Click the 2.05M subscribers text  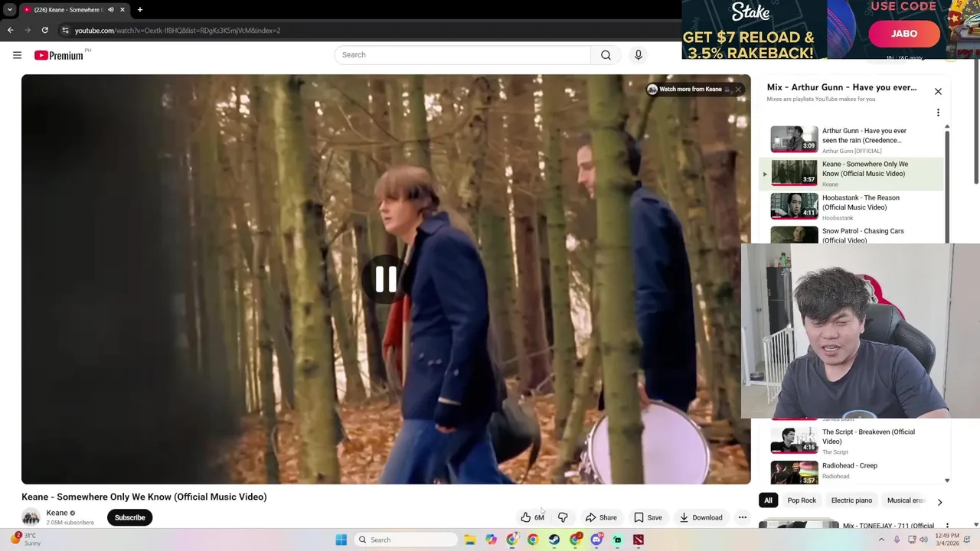pos(70,523)
